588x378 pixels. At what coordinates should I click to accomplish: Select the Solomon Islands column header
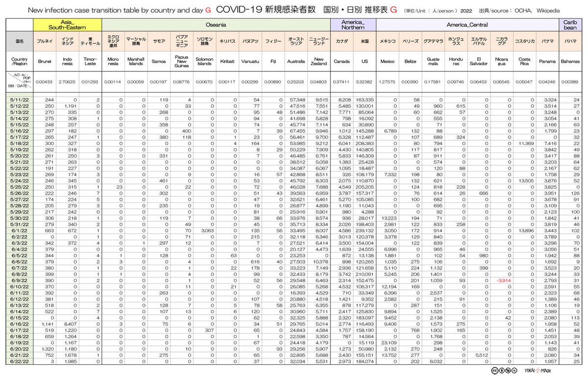tap(204, 62)
